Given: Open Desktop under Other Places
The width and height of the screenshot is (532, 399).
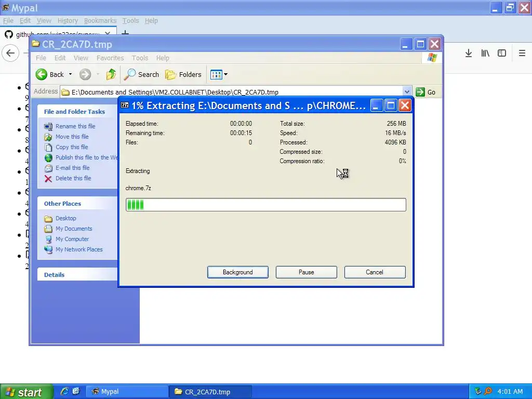Looking at the screenshot, I should [66, 218].
